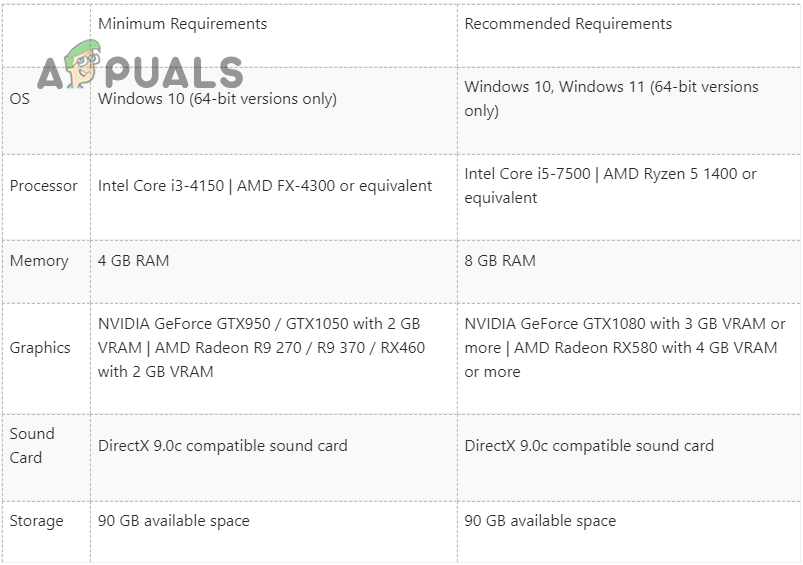803x565 pixels.
Task: Select the Storage row label
Action: point(37,521)
